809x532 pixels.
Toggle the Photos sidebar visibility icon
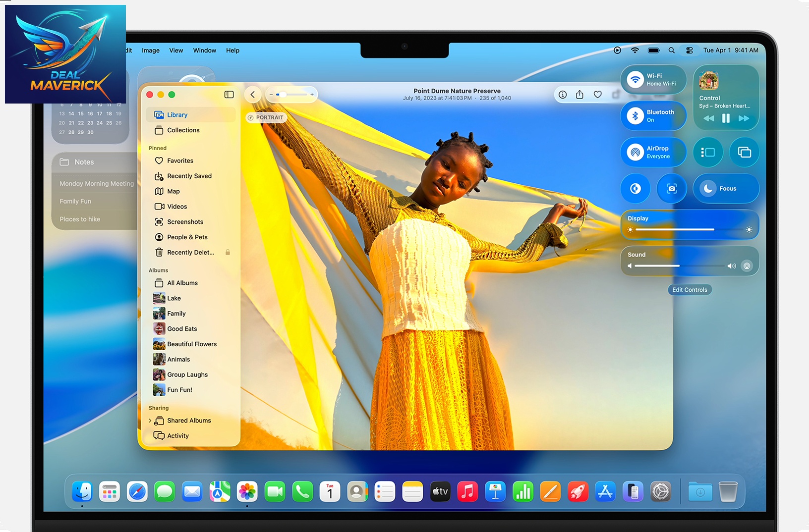[x=229, y=95]
